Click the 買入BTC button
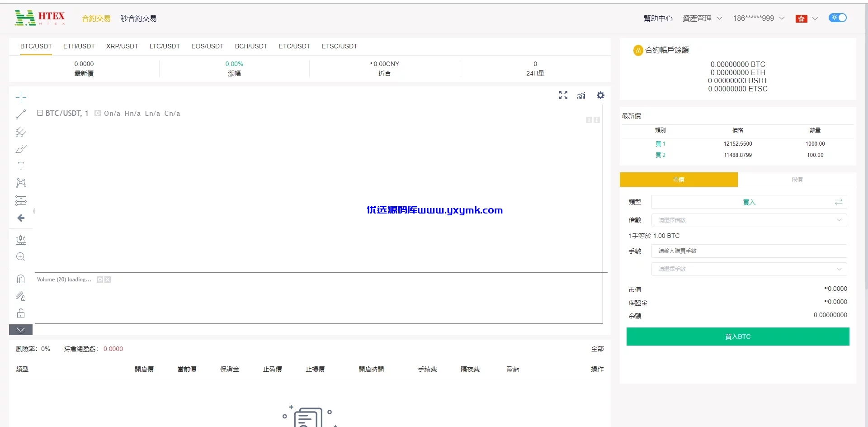 tap(738, 337)
